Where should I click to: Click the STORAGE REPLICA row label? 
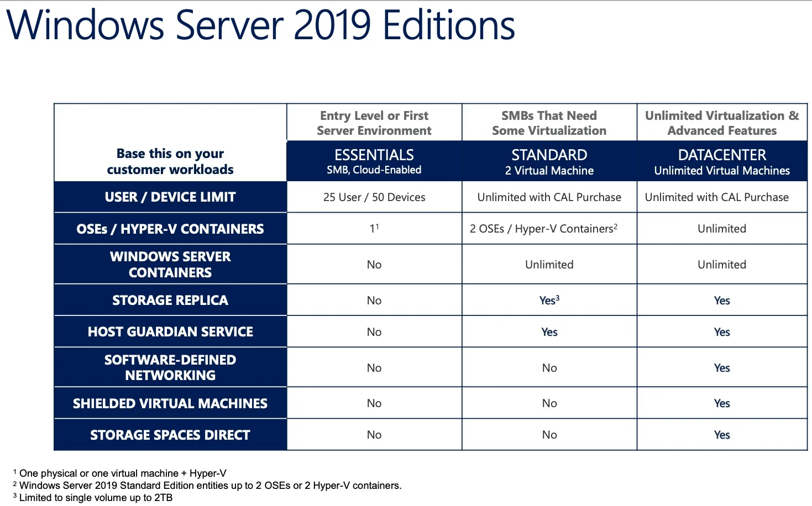(170, 300)
